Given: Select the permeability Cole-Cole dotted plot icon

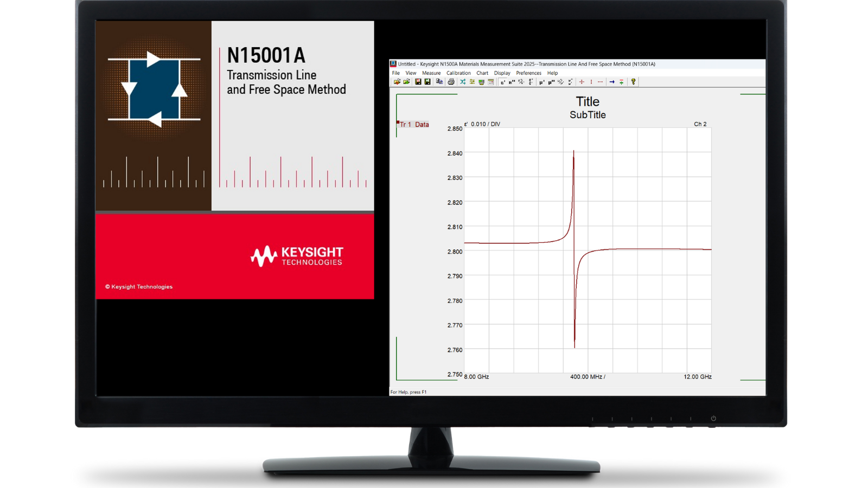Looking at the screenshot, I should pos(570,82).
